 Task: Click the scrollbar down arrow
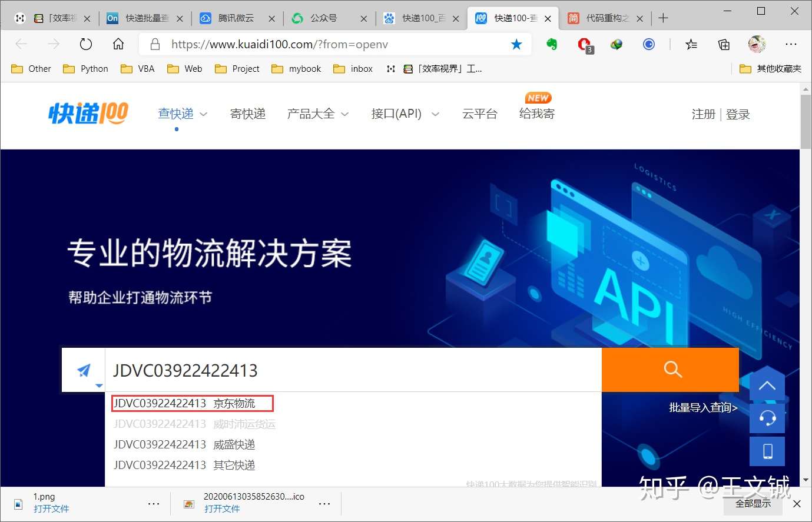(806, 480)
